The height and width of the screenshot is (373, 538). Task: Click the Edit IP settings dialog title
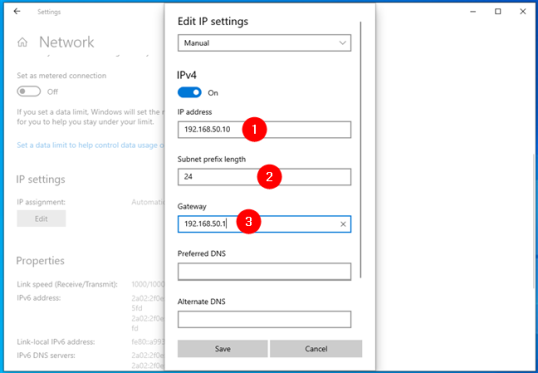tap(213, 21)
